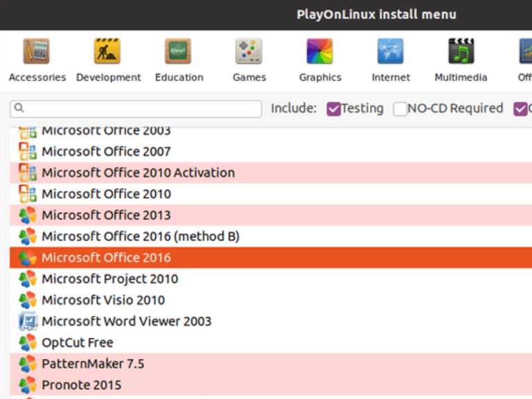Select the highlighted Microsoft Office 2016 row
The image size is (532, 399).
point(271,258)
